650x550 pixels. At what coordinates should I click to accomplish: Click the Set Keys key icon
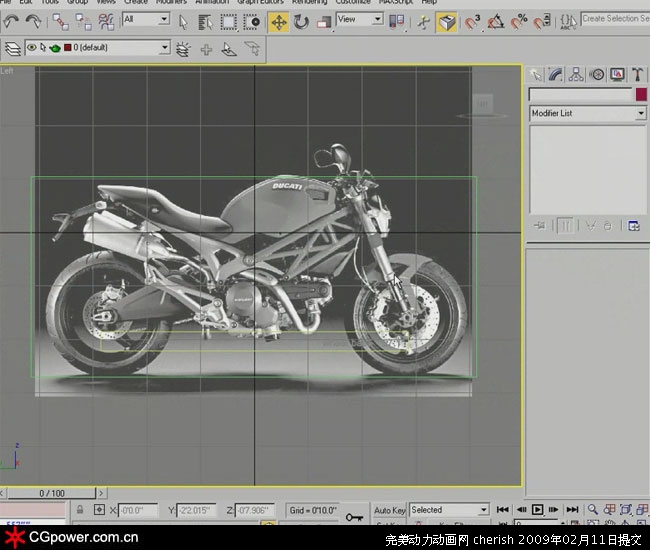click(x=354, y=517)
